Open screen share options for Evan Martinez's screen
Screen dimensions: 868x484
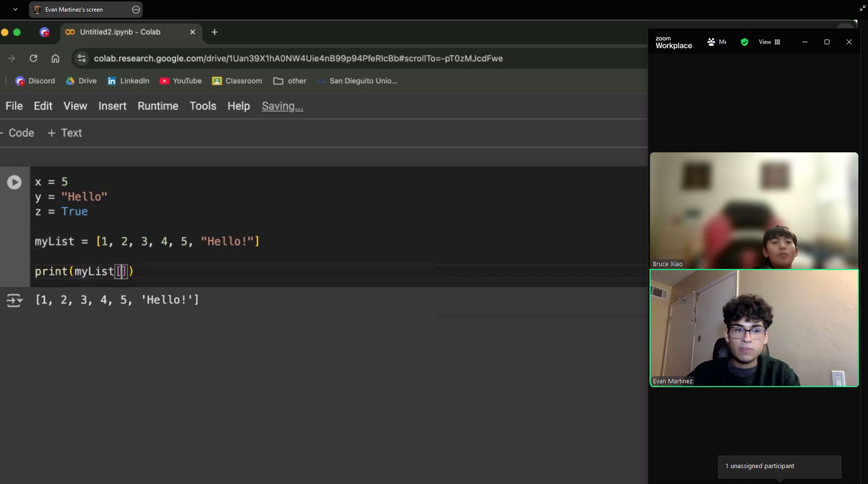tap(136, 10)
